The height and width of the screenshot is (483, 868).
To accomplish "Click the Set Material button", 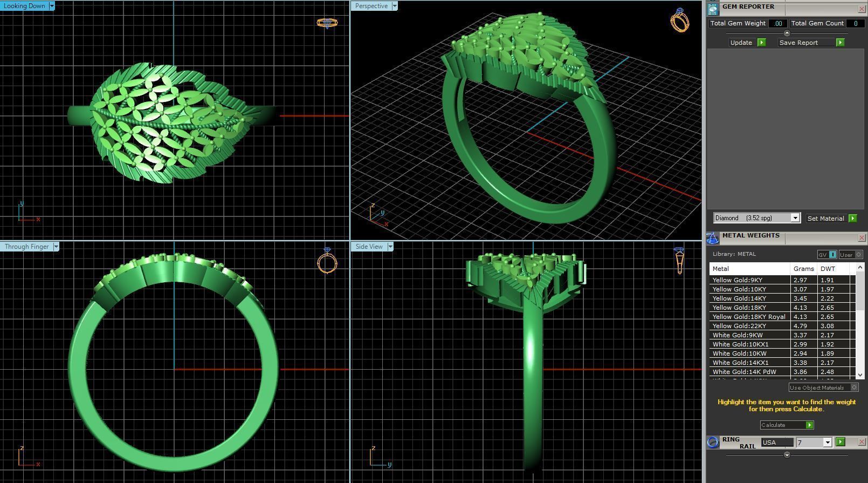I will [825, 219].
